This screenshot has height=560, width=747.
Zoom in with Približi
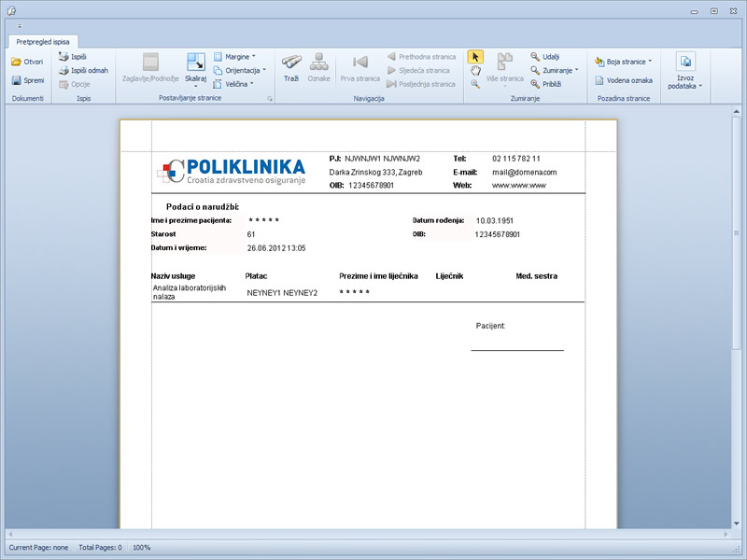pyautogui.click(x=546, y=84)
